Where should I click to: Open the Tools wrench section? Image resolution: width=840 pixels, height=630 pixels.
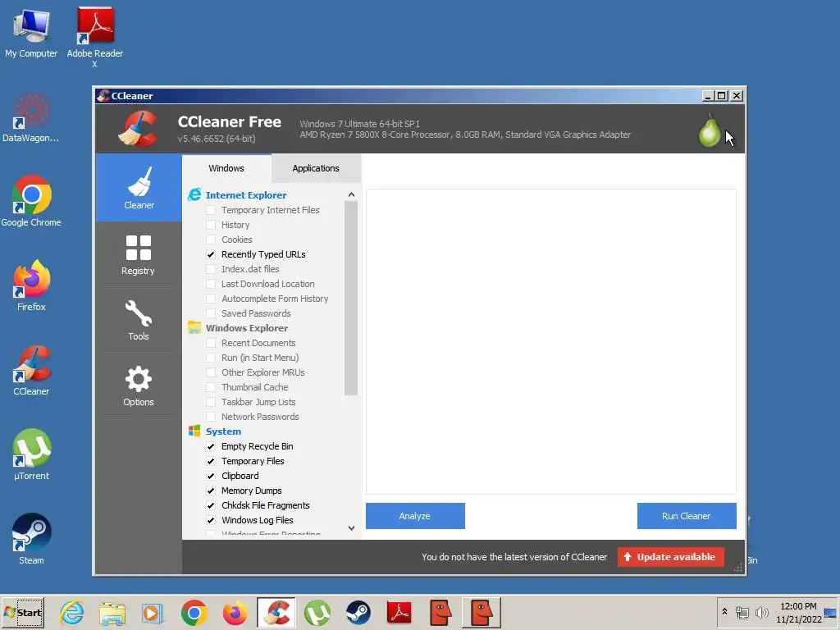click(138, 321)
